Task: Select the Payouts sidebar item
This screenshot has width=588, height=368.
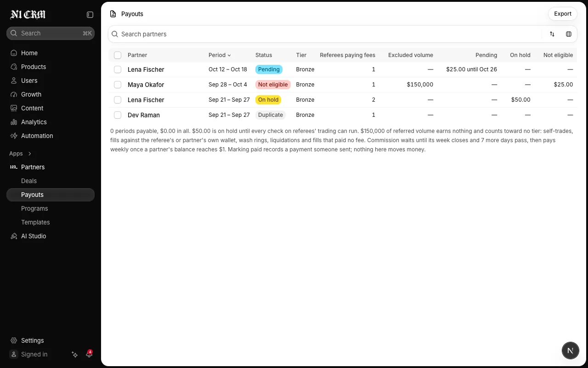Action: (x=51, y=195)
